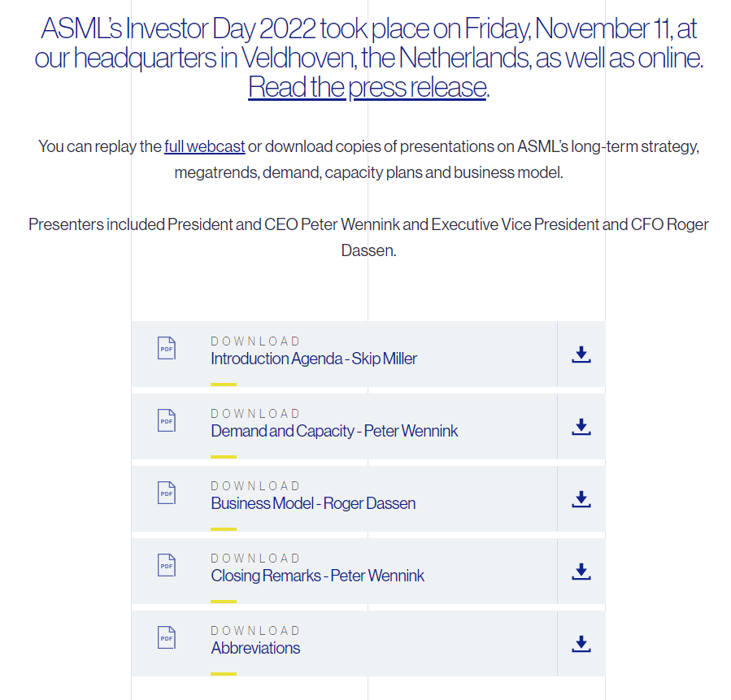Open the 'Read the press release' link
Screen dimensions: 731x700
pyautogui.click(x=368, y=86)
